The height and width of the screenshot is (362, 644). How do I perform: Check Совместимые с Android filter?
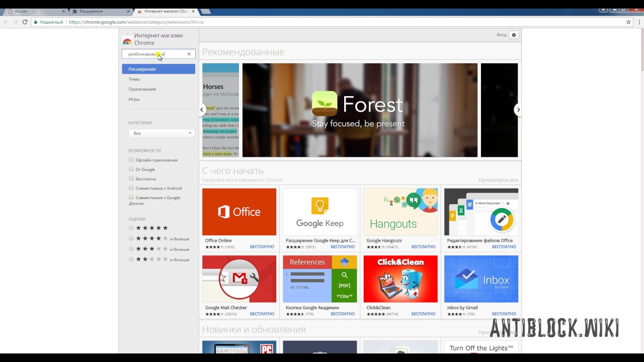[x=131, y=188]
